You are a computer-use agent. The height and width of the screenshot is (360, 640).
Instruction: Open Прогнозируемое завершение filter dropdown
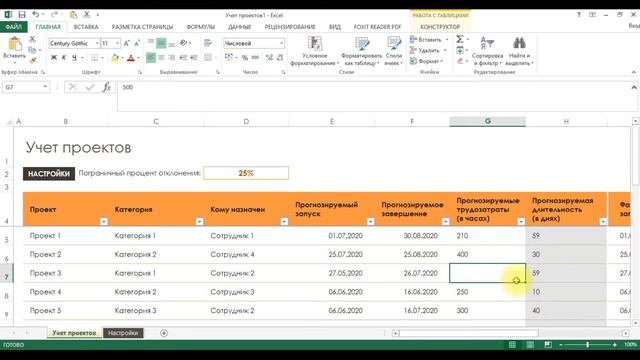pos(445,221)
